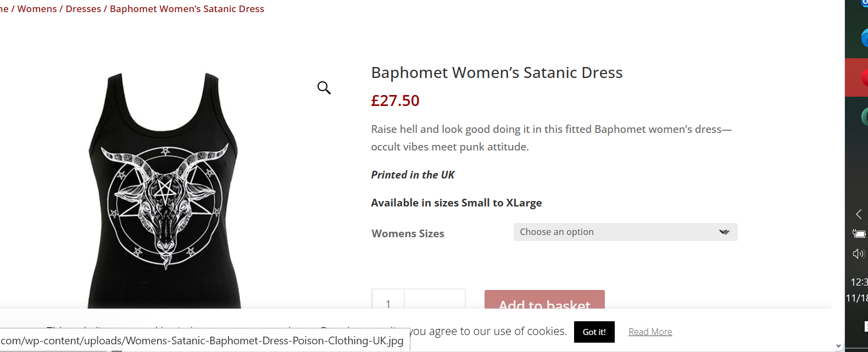868x352 pixels.
Task: Click the product title Baphomet Women's Satanic Dress
Action: 497,72
